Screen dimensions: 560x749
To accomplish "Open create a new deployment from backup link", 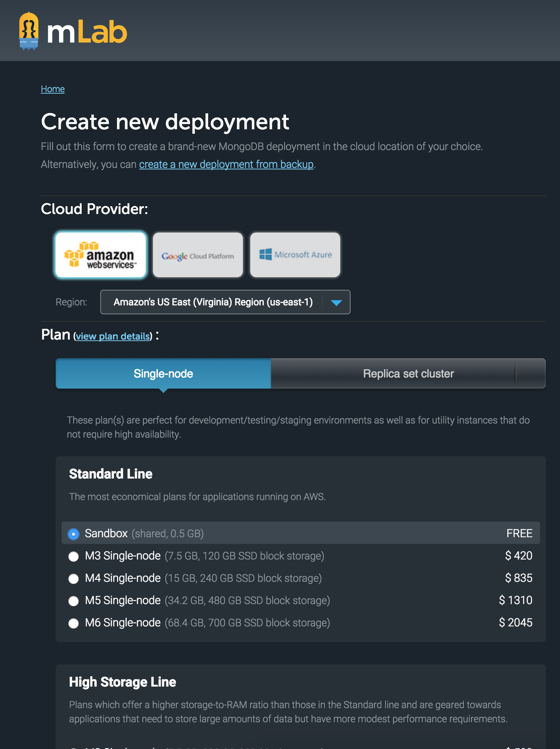I will (x=226, y=164).
